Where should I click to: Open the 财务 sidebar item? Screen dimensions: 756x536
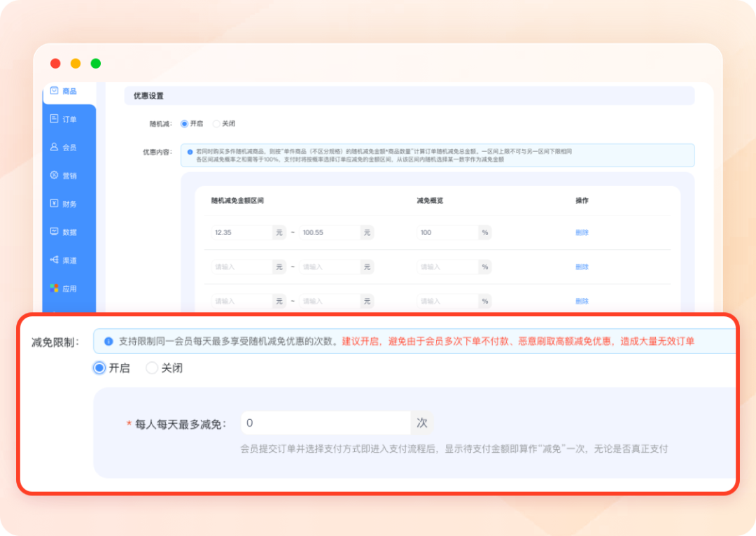[64, 204]
